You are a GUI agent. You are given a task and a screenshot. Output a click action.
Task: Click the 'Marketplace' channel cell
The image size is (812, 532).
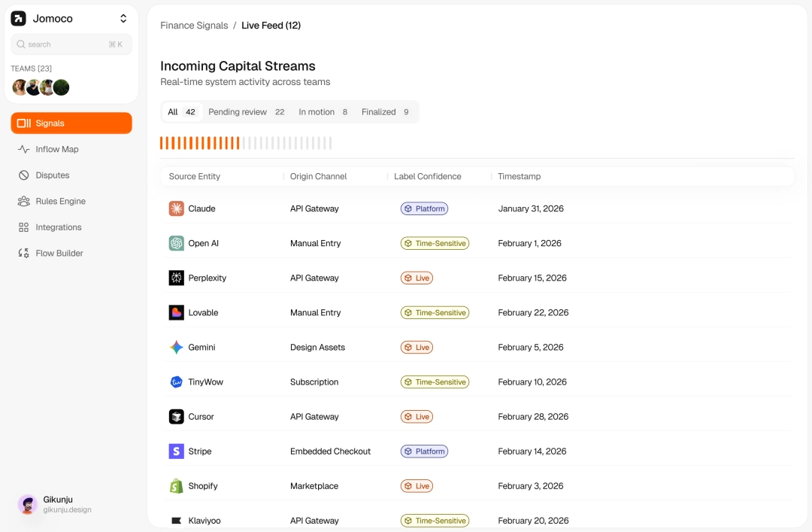point(314,486)
